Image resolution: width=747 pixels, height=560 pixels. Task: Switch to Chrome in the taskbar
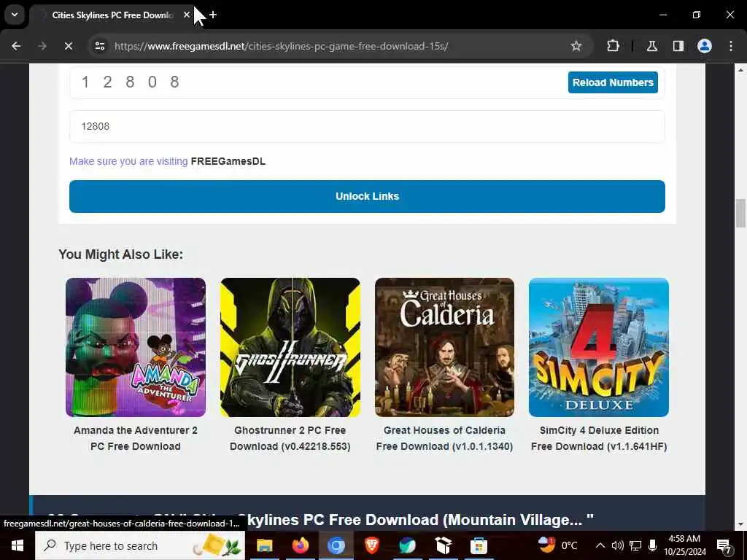tap(336, 545)
